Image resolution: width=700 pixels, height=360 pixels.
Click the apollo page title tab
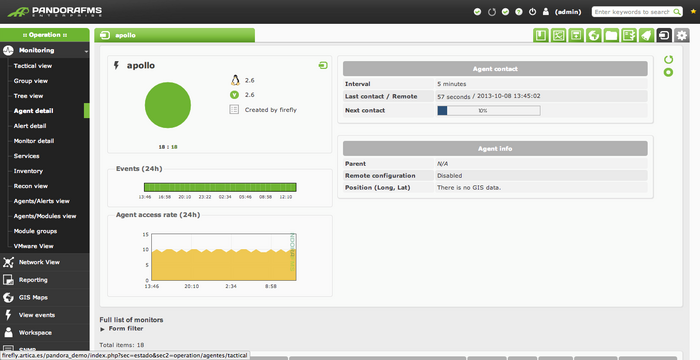click(175, 35)
